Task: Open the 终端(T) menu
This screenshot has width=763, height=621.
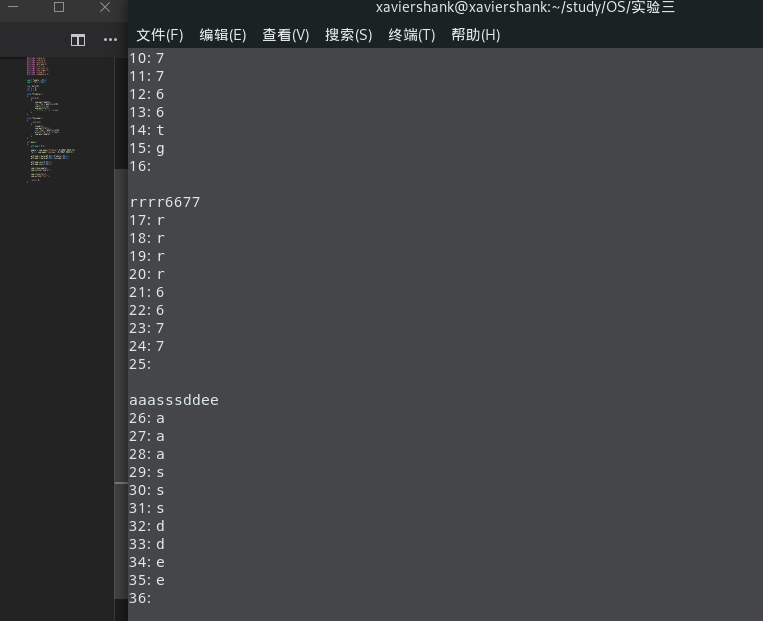Action: [412, 35]
